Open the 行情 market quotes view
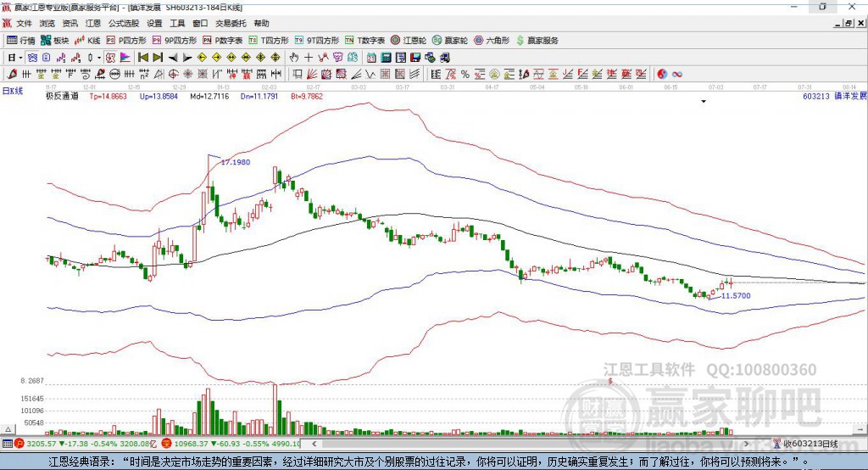 [20, 41]
